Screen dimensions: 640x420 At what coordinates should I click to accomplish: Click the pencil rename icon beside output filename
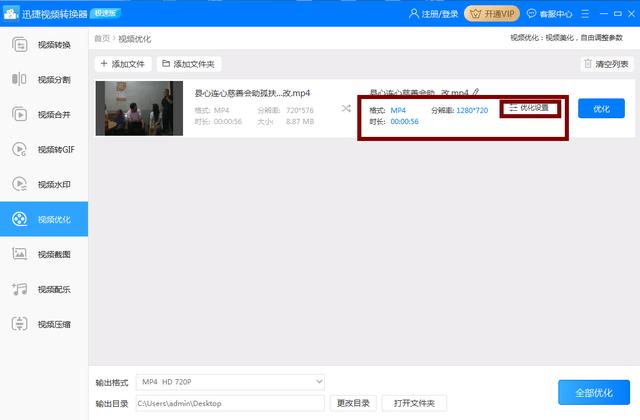click(x=476, y=92)
